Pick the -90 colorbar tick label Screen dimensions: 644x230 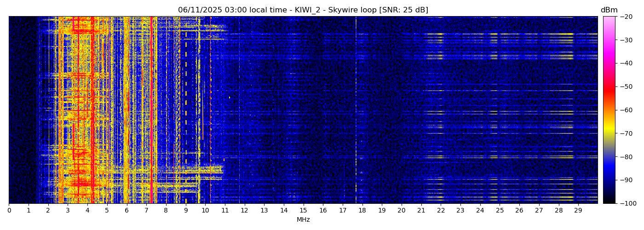[x=626, y=180]
